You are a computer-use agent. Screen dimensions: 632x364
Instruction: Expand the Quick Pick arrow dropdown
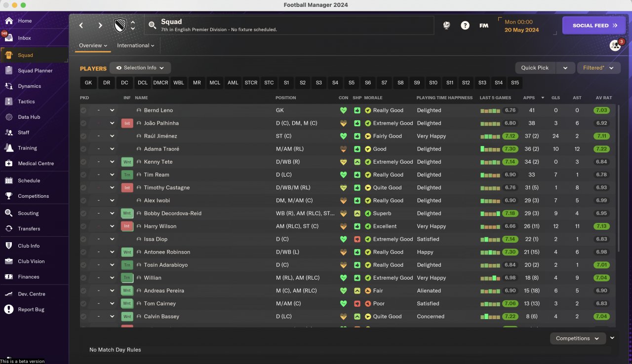pyautogui.click(x=565, y=68)
